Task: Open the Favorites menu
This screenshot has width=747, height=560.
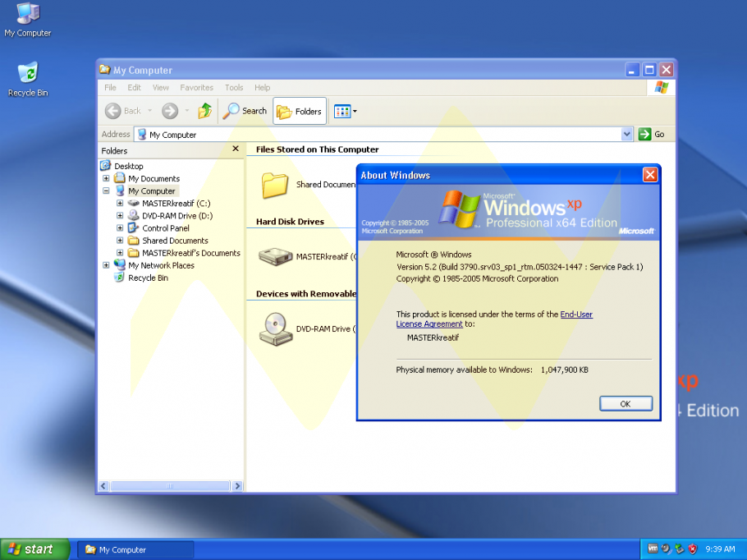Action: [196, 88]
